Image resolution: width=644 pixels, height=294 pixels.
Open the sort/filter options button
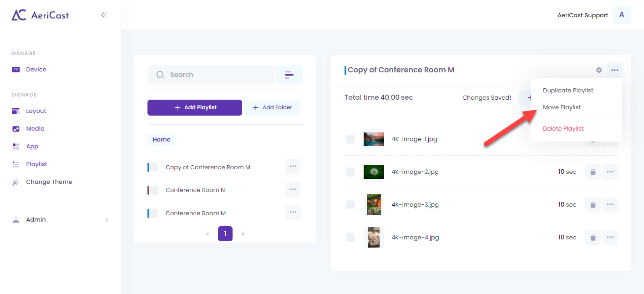(x=289, y=75)
